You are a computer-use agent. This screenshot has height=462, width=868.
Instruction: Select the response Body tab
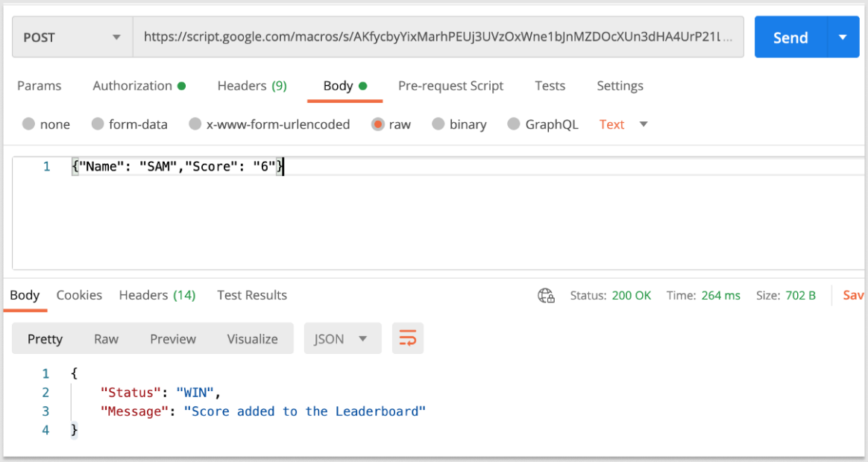(x=25, y=295)
